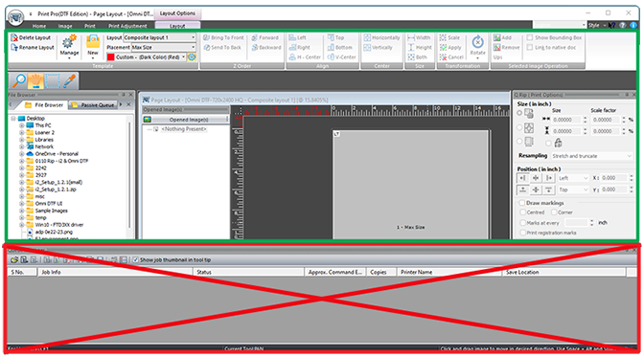Click the New layout template icon
Viewport: 644px width, 357px height.
[x=93, y=45]
